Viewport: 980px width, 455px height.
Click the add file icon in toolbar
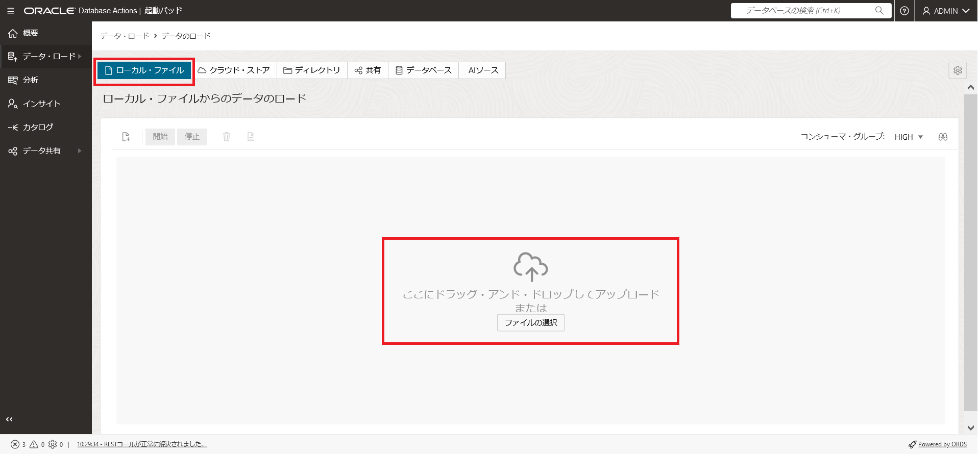(126, 137)
